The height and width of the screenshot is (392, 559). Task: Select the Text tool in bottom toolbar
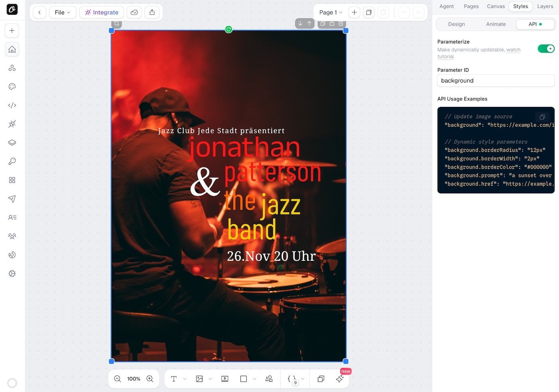coord(174,379)
